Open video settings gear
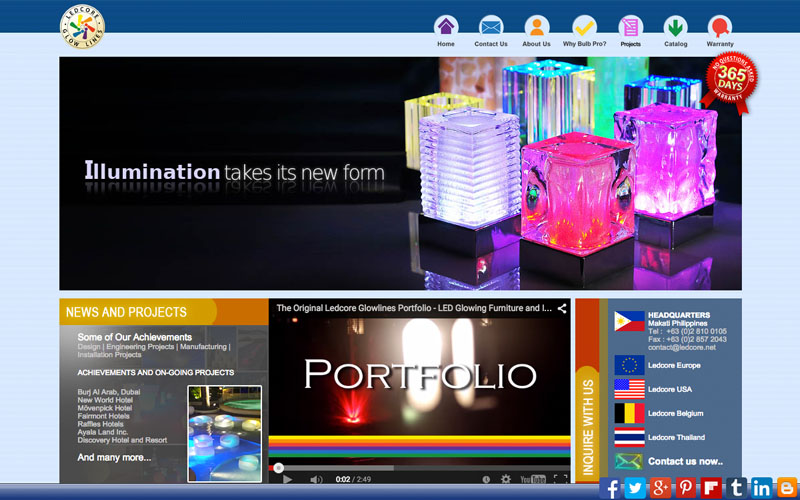The width and height of the screenshot is (800, 500). click(506, 479)
